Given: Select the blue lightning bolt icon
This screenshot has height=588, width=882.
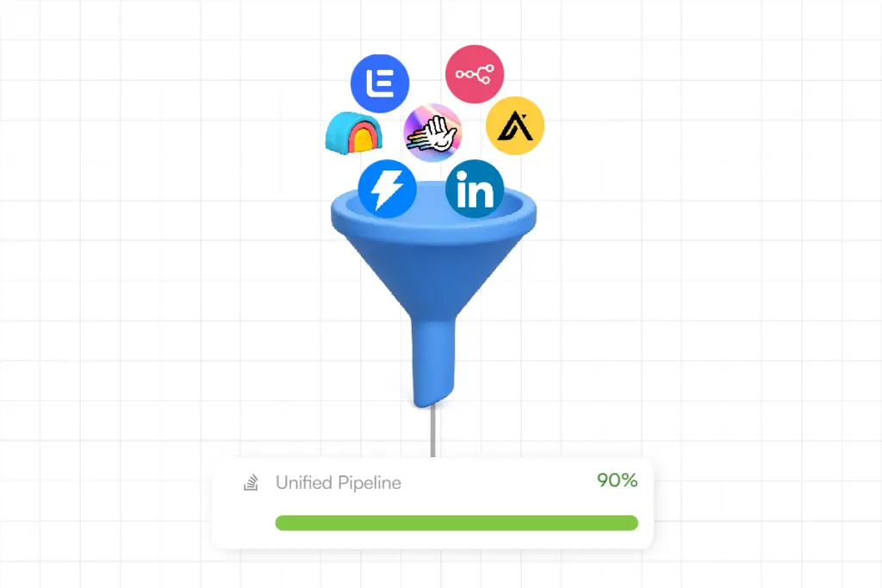Looking at the screenshot, I should pyautogui.click(x=387, y=189).
